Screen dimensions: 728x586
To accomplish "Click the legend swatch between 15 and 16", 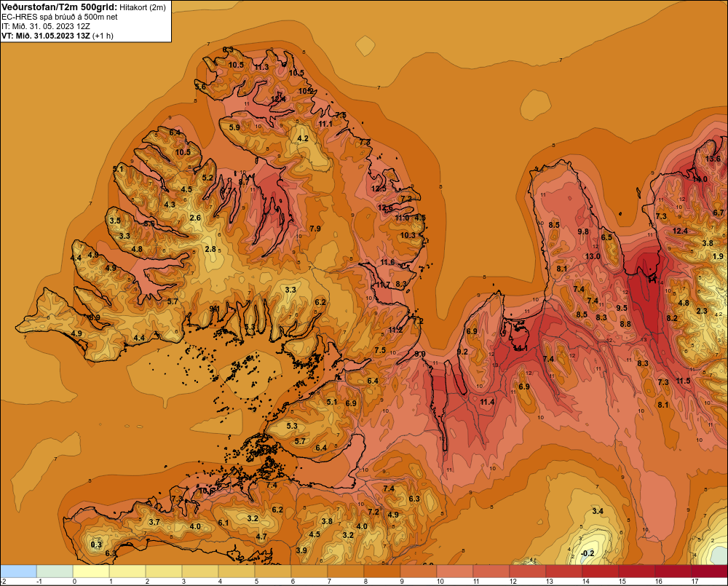I will [636, 571].
